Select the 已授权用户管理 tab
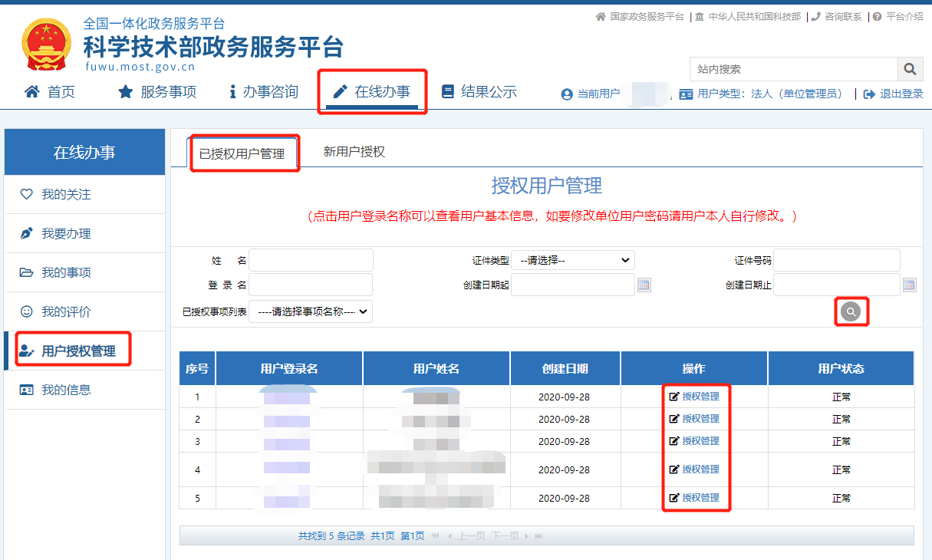932x560 pixels. (x=242, y=153)
